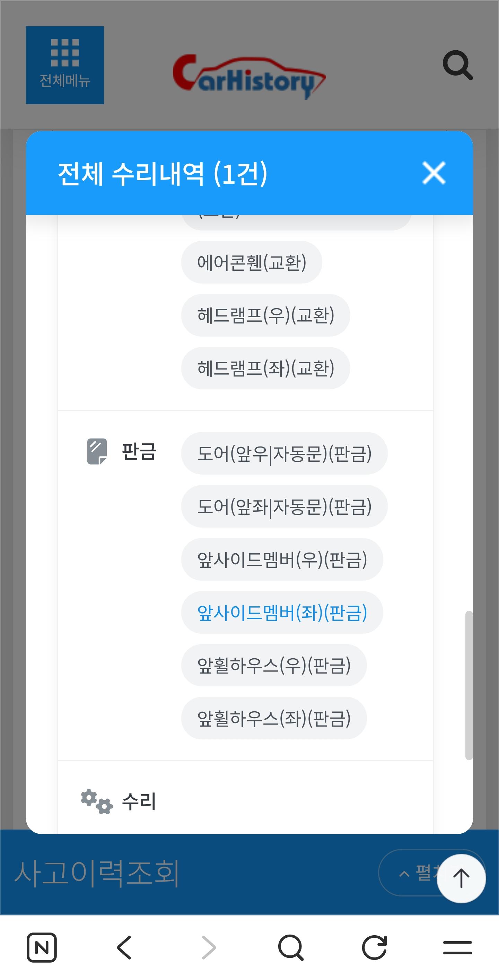
Task: Open the 전체메뉴 grid menu
Action: pyautogui.click(x=65, y=65)
